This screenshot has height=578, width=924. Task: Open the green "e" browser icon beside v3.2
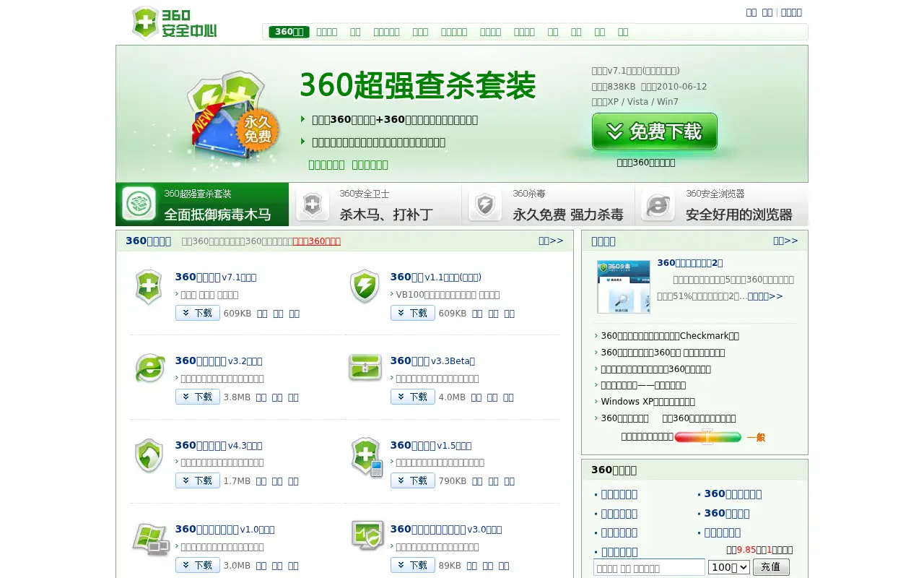tap(149, 368)
